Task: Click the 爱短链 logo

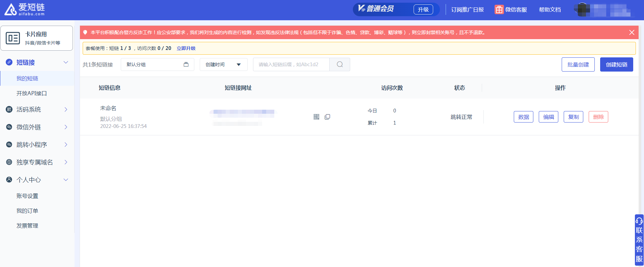Action: coord(24,9)
